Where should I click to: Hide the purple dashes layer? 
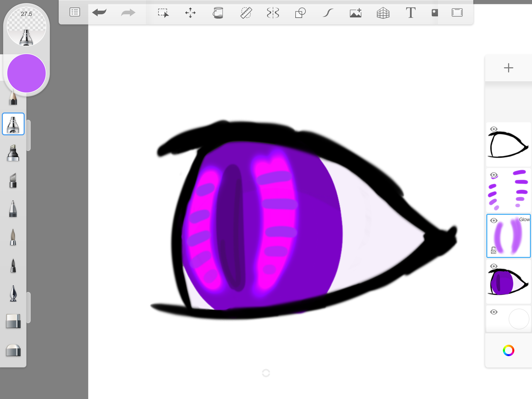click(494, 175)
